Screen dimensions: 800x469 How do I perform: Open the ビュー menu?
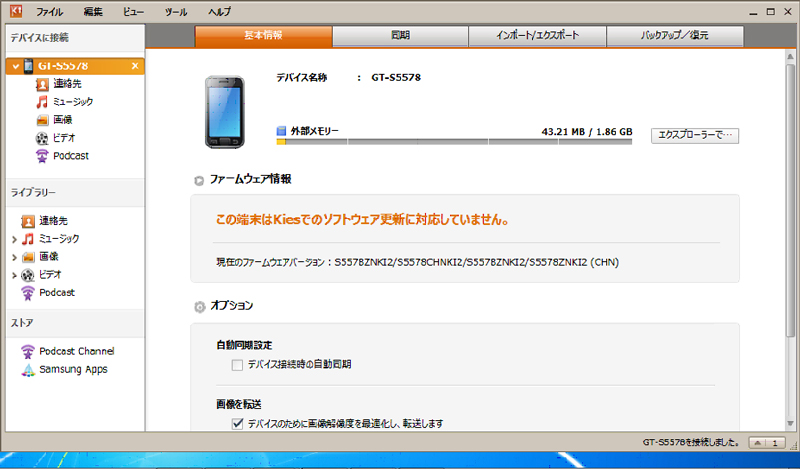133,11
